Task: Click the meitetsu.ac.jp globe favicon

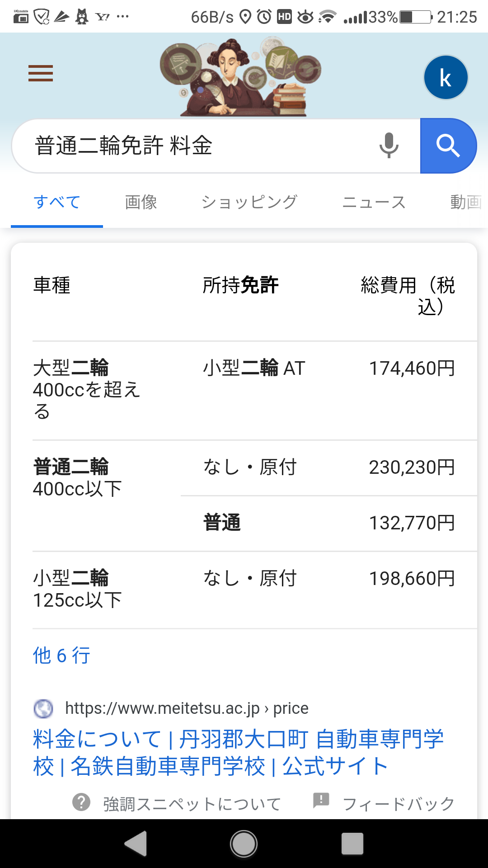Action: tap(43, 708)
